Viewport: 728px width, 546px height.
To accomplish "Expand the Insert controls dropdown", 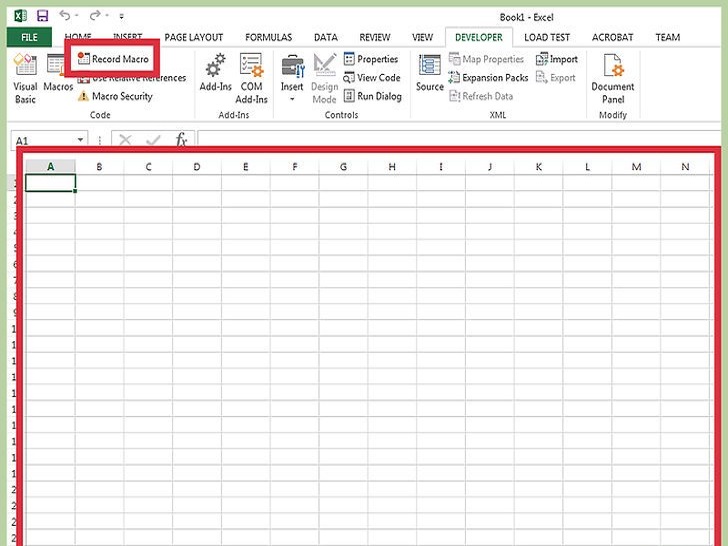I will [x=292, y=99].
